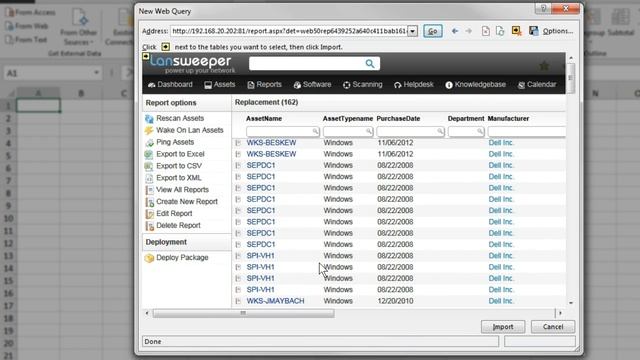640x360 pixels.
Task: Click the 12/20/2010 purchase date cell
Action: click(395, 301)
